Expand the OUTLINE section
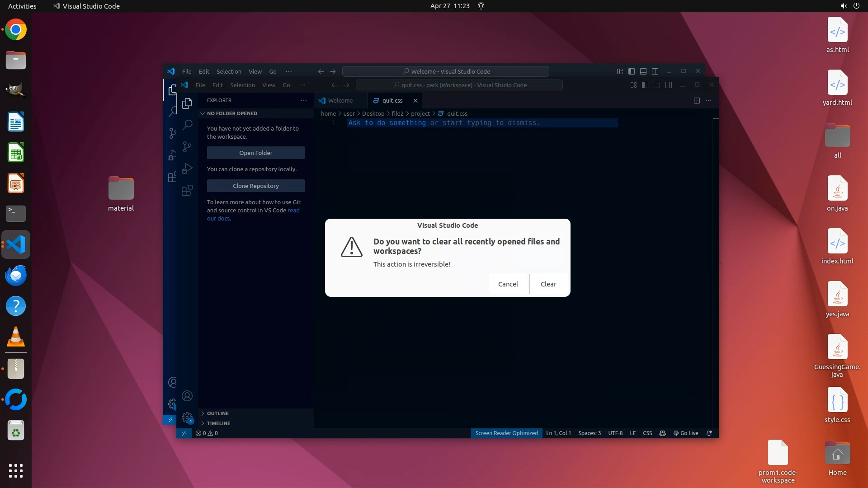Screen dimensions: 868x488 (x=218, y=413)
